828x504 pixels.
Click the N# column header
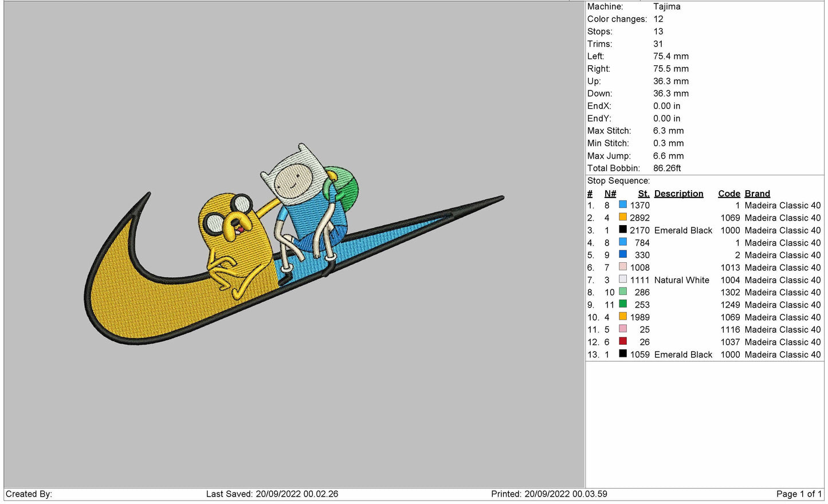[x=610, y=194]
